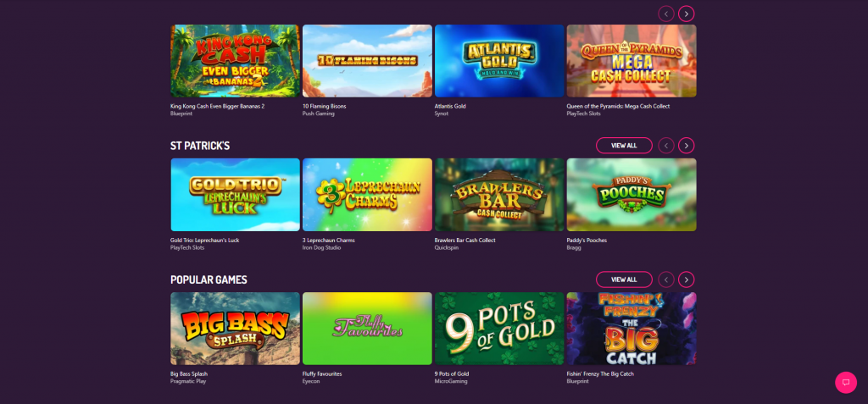Move the St Patrick's carousel backward
The width and height of the screenshot is (868, 404).
[x=666, y=146]
